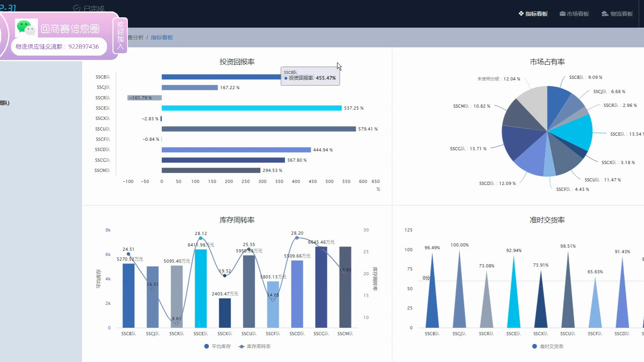Image resolution: width=644 pixels, height=362 pixels.
Task: Click the SSCB队 : 9.09 % pie label
Action: point(586,77)
